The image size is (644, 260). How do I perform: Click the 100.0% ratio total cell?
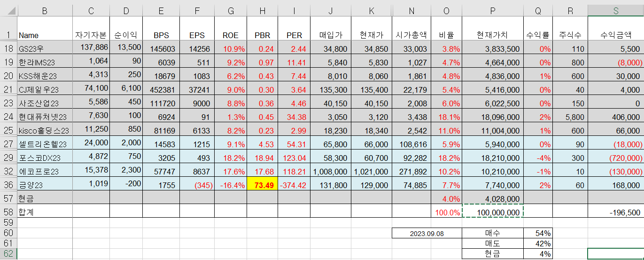tap(446, 212)
